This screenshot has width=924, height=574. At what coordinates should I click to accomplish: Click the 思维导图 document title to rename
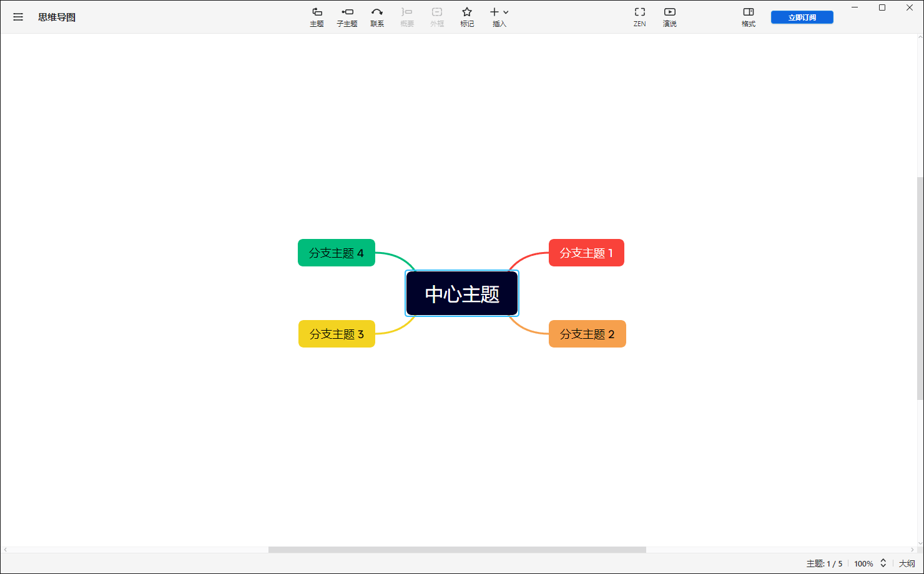(57, 17)
